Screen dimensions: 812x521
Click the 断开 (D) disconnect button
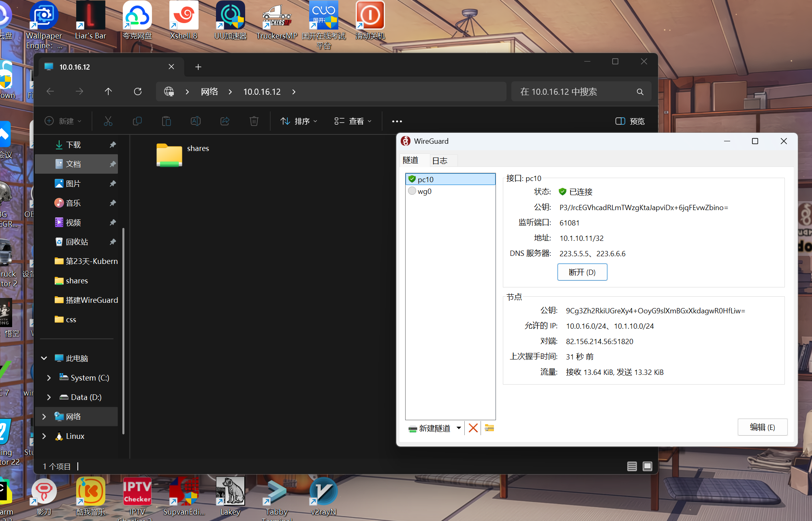tap(582, 272)
